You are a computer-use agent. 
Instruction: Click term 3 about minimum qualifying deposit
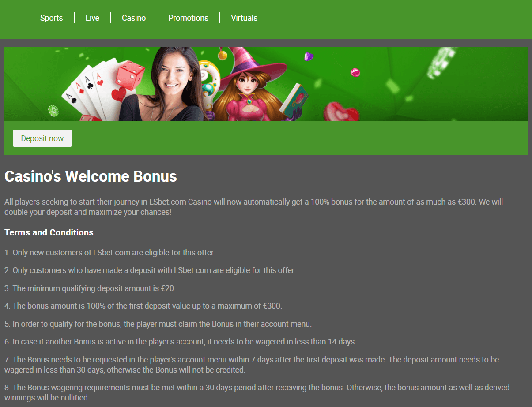(90, 288)
